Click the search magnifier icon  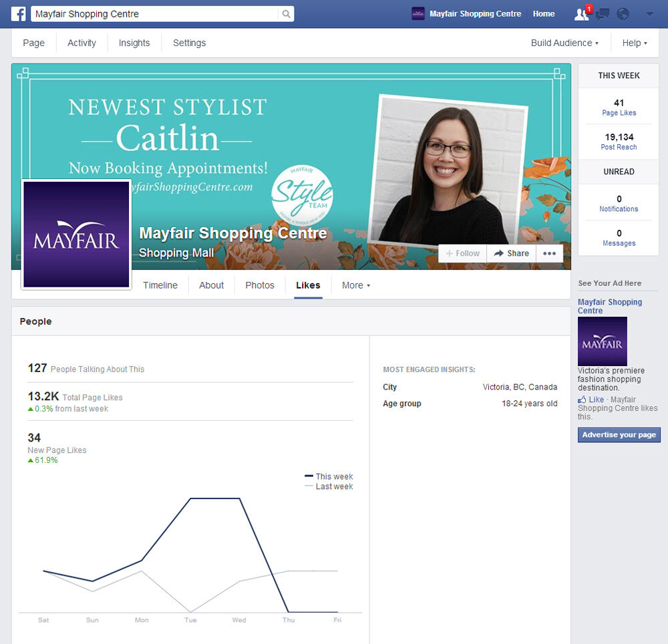287,14
